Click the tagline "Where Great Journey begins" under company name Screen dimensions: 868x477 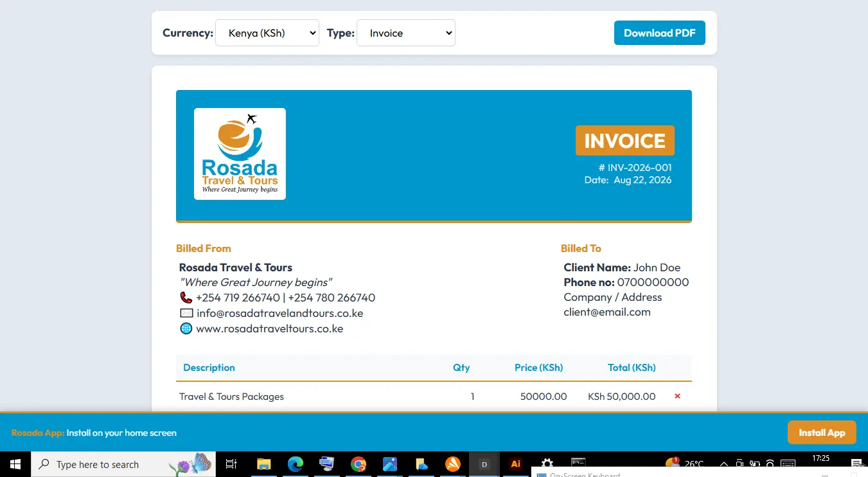pos(256,282)
